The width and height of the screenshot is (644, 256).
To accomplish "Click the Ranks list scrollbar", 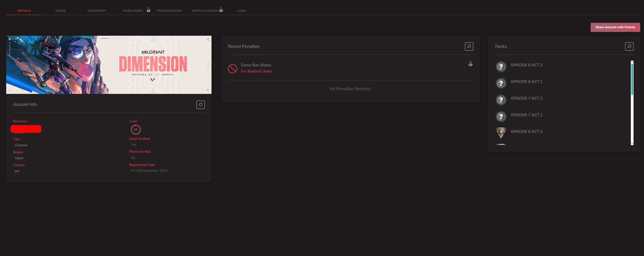I will [x=632, y=79].
